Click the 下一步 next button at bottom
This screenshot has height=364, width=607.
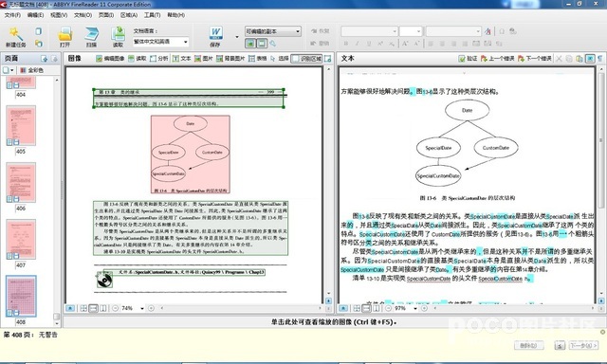click(583, 345)
